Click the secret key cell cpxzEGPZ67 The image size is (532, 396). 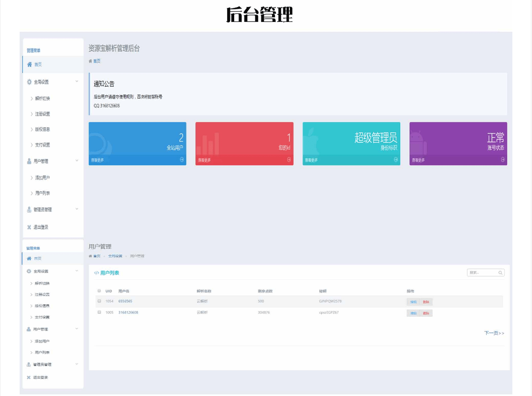coord(329,312)
